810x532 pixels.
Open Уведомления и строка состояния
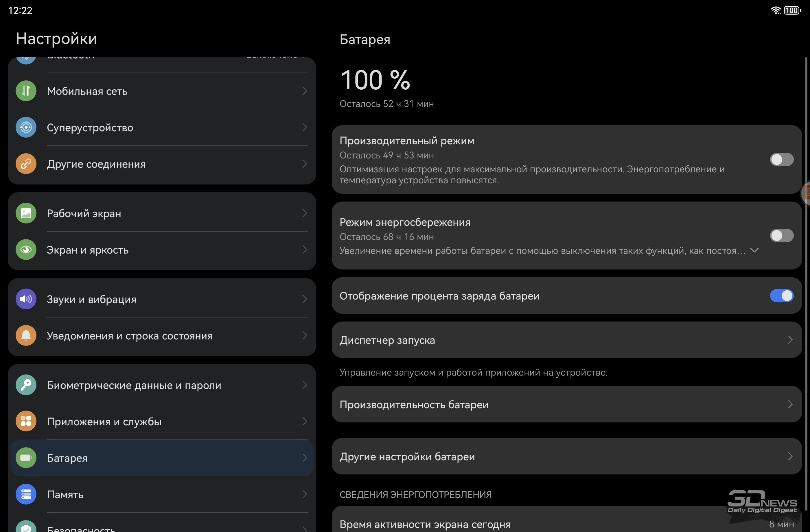tap(162, 335)
